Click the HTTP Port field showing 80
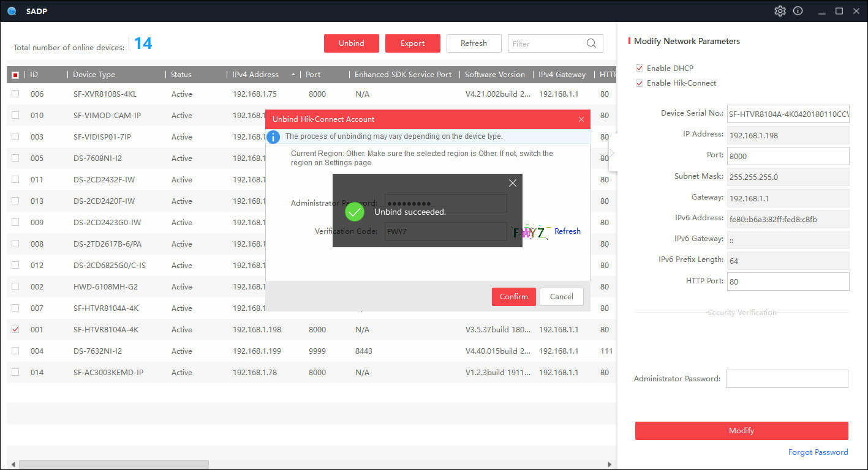The width and height of the screenshot is (868, 470). pos(788,282)
